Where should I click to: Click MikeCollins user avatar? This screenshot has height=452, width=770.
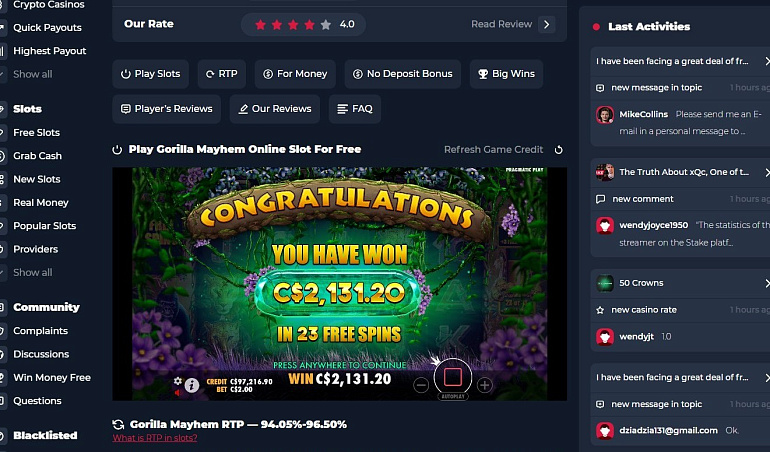tap(605, 115)
